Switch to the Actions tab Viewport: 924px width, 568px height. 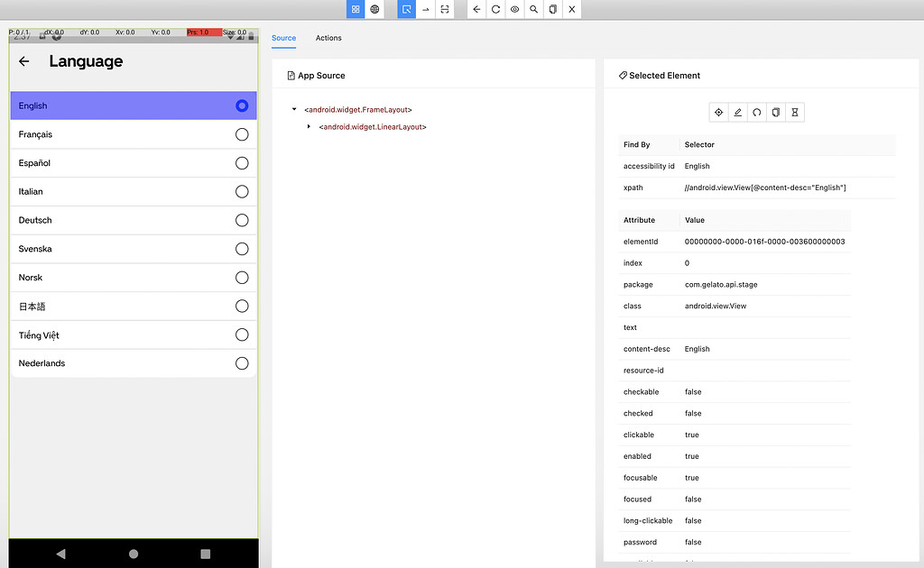click(328, 38)
